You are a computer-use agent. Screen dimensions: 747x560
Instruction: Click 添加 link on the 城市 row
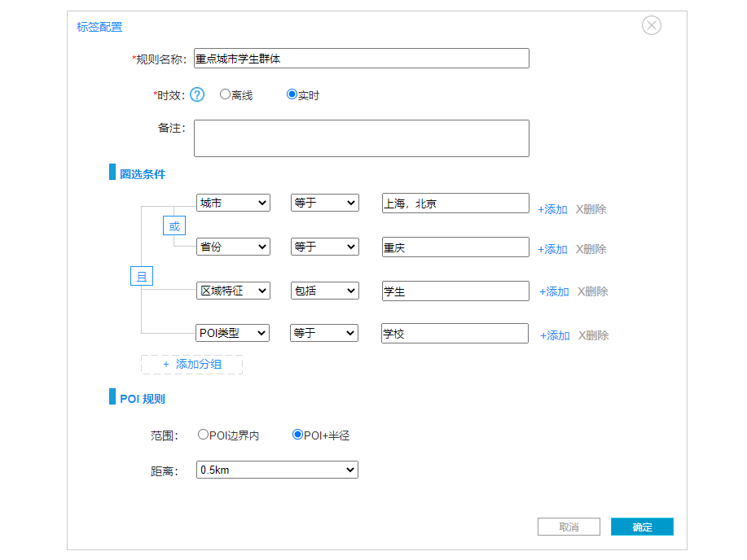pos(552,209)
